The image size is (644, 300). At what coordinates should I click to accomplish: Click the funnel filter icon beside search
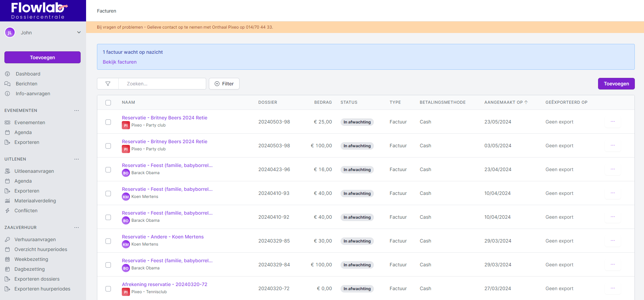click(x=108, y=84)
